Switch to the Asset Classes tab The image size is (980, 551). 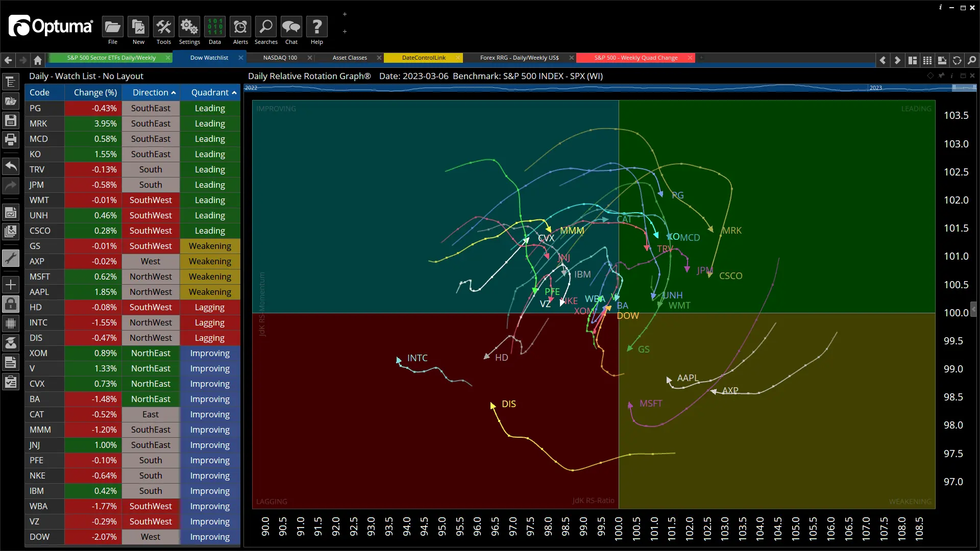[350, 58]
